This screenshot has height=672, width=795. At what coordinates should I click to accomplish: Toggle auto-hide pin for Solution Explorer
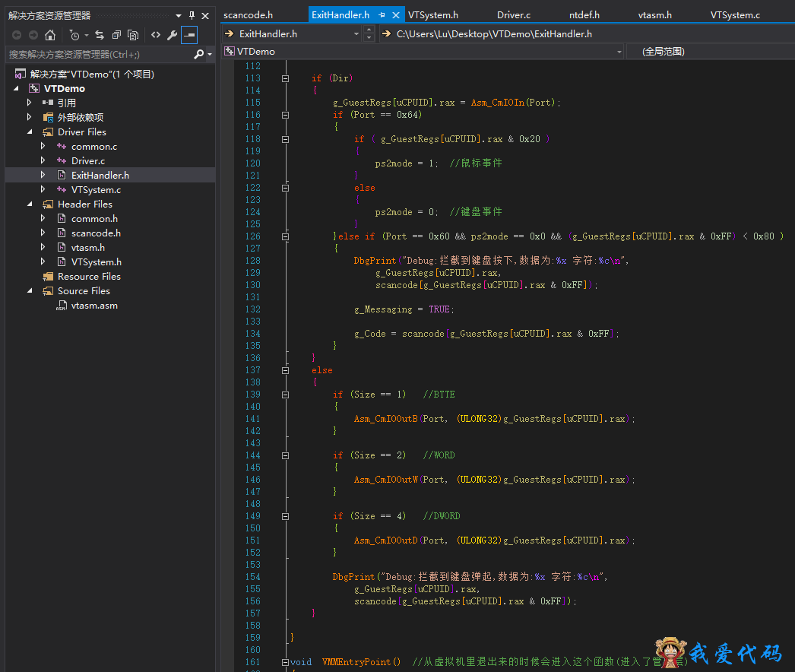coord(192,16)
